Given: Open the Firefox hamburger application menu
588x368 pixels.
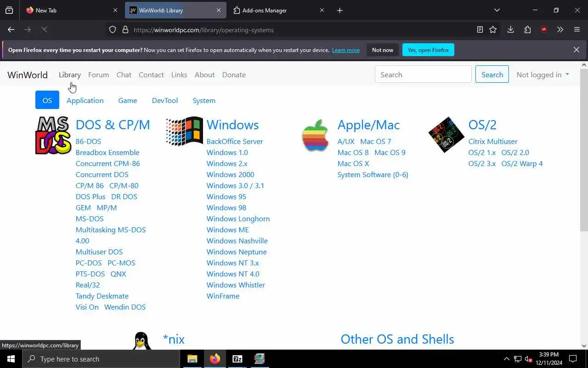Looking at the screenshot, I should click(x=577, y=29).
